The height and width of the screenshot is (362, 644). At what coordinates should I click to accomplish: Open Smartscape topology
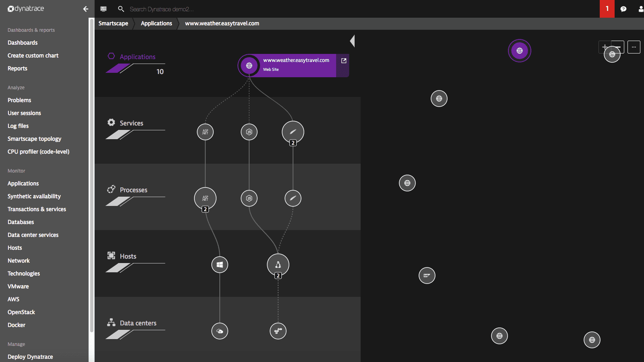[x=34, y=139]
